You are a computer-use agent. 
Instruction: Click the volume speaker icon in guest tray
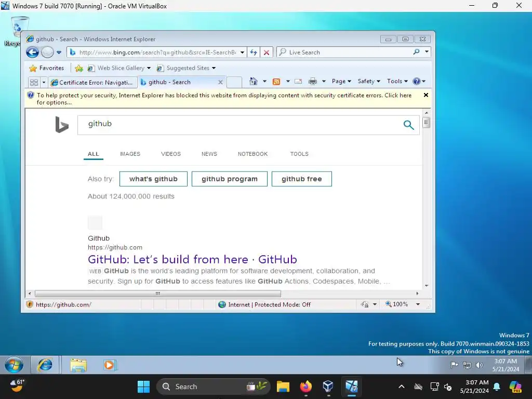[479, 365]
